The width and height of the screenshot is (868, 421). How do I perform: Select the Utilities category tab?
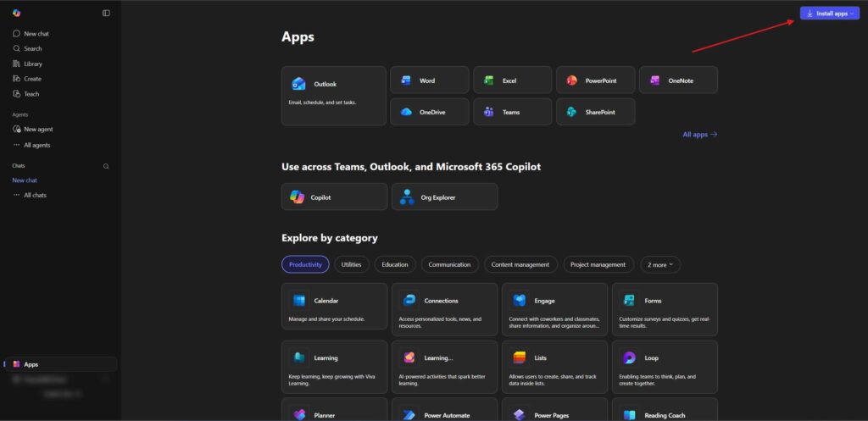click(x=351, y=264)
